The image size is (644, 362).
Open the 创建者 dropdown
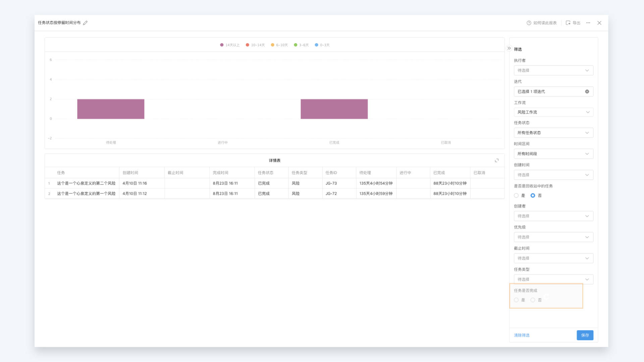553,216
